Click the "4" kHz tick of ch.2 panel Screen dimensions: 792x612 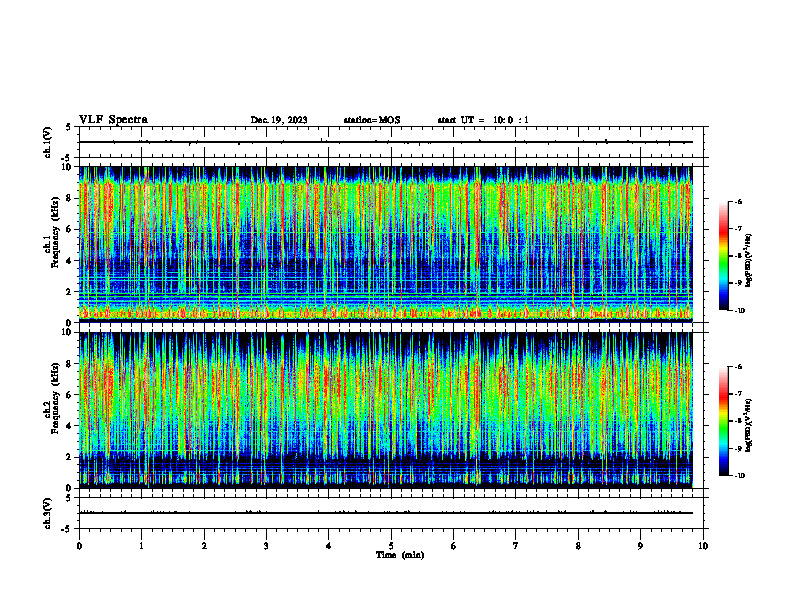coord(70,426)
